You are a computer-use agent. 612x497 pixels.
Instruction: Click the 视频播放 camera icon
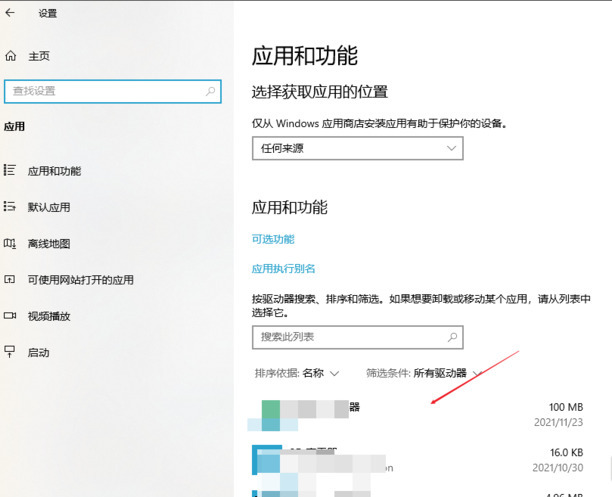(10, 315)
